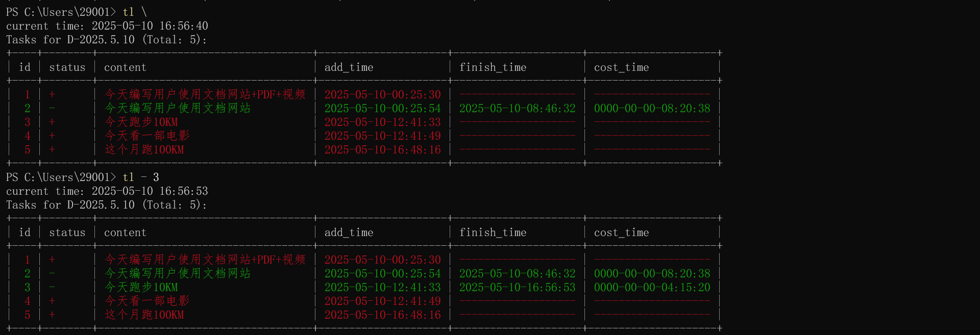The image size is (980, 335).
Task: Click the 'cost_time' header in the second table
Action: [621, 233]
